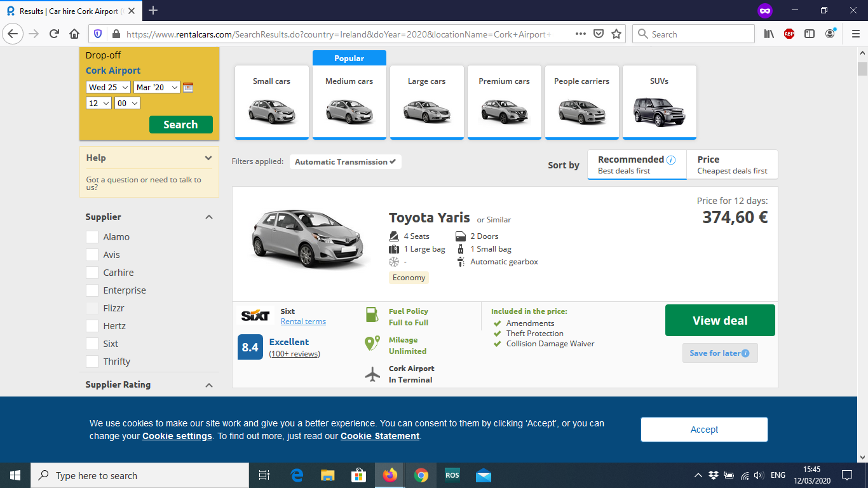Open Task View on taskbar

point(264,475)
